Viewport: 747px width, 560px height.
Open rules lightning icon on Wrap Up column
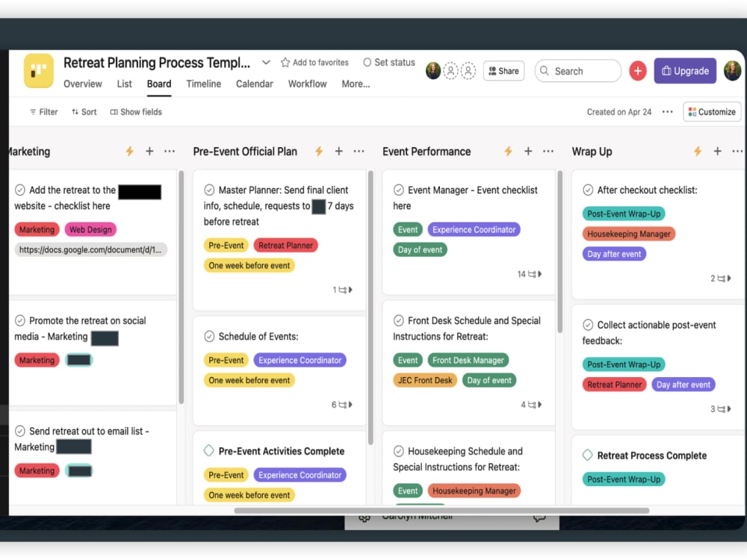697,151
